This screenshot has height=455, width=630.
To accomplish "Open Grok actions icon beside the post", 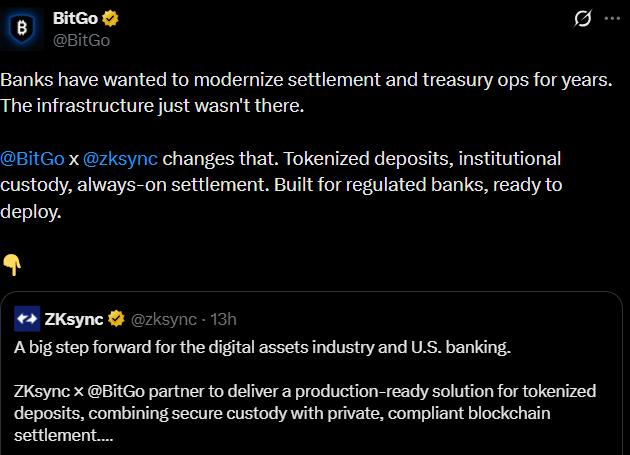I will tap(581, 19).
